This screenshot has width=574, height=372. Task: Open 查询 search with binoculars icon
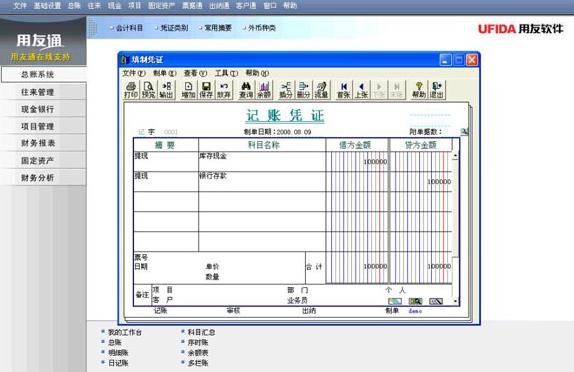[246, 90]
